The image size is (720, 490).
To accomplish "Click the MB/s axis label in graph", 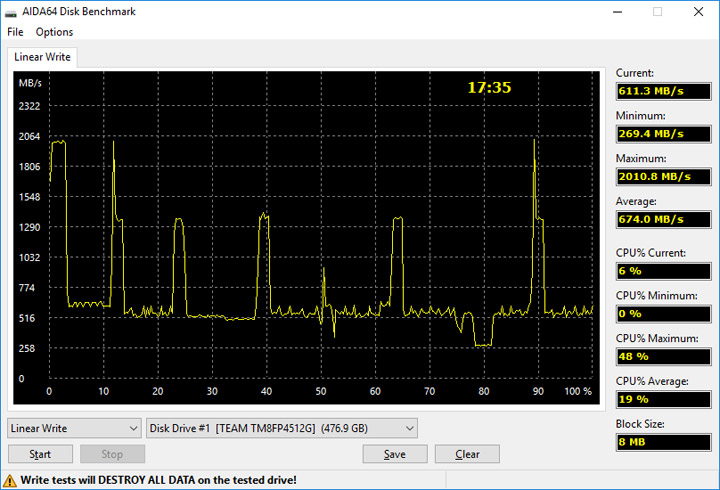I will click(x=30, y=83).
